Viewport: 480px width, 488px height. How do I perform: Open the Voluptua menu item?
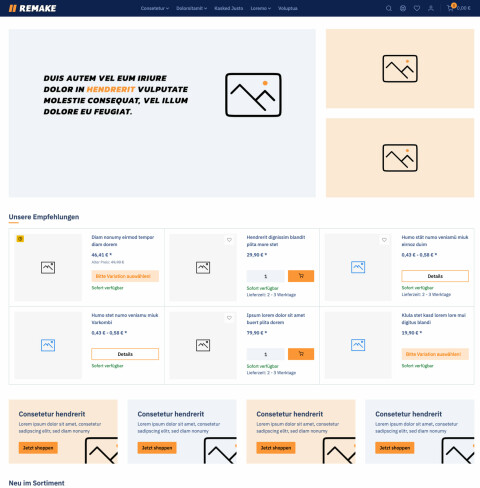click(288, 8)
